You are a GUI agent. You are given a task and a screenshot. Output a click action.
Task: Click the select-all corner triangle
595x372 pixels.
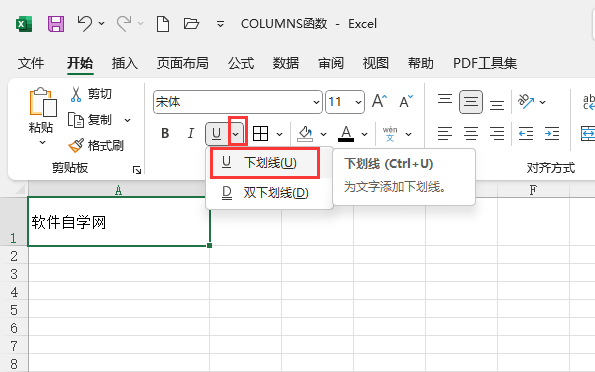coord(20,189)
